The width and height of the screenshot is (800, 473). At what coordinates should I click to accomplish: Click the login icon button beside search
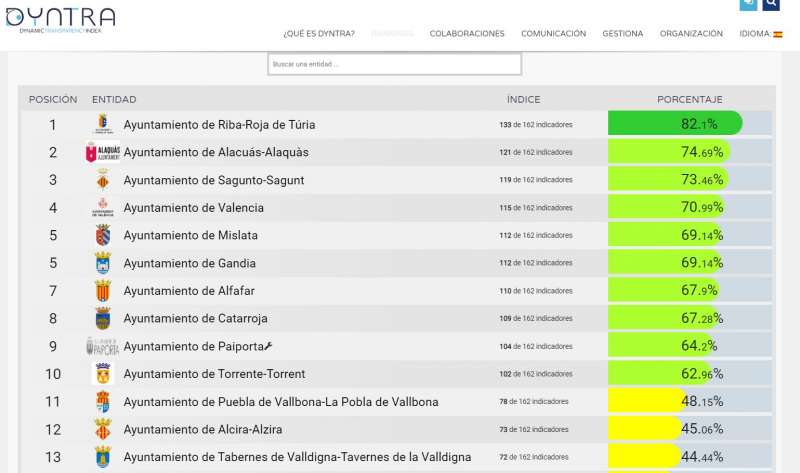click(x=748, y=5)
